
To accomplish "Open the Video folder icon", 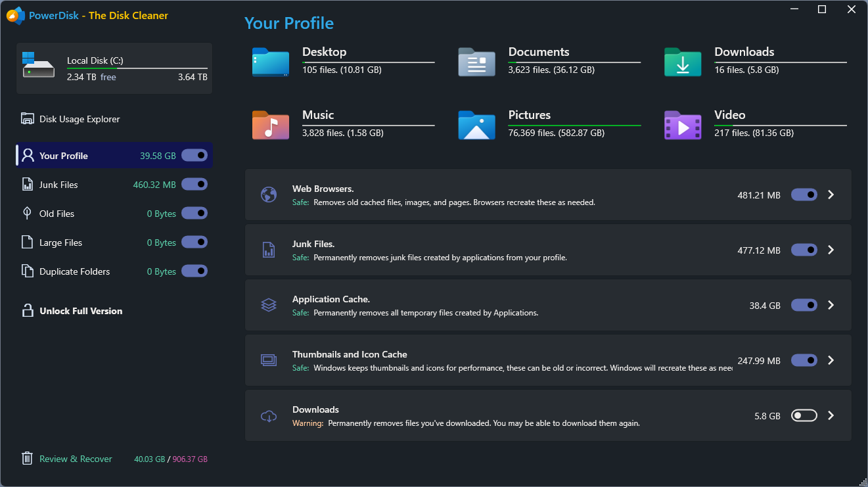I will point(683,125).
